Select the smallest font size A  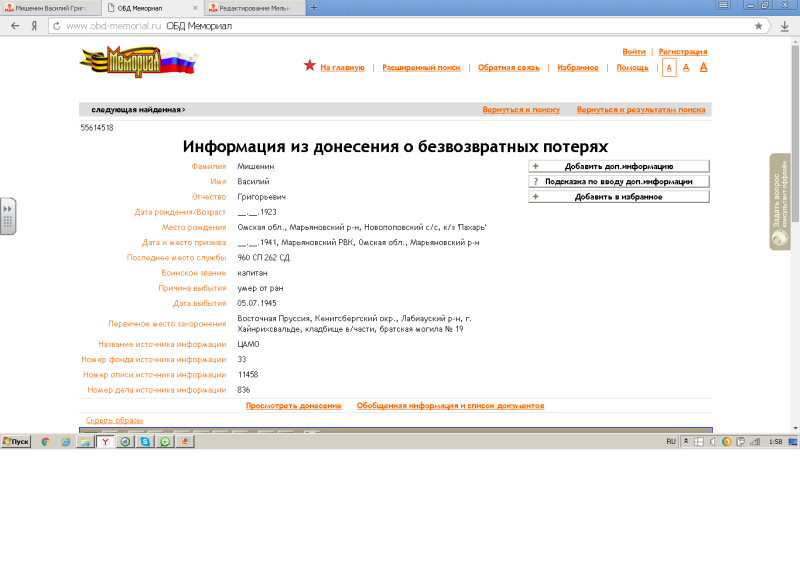pos(669,67)
